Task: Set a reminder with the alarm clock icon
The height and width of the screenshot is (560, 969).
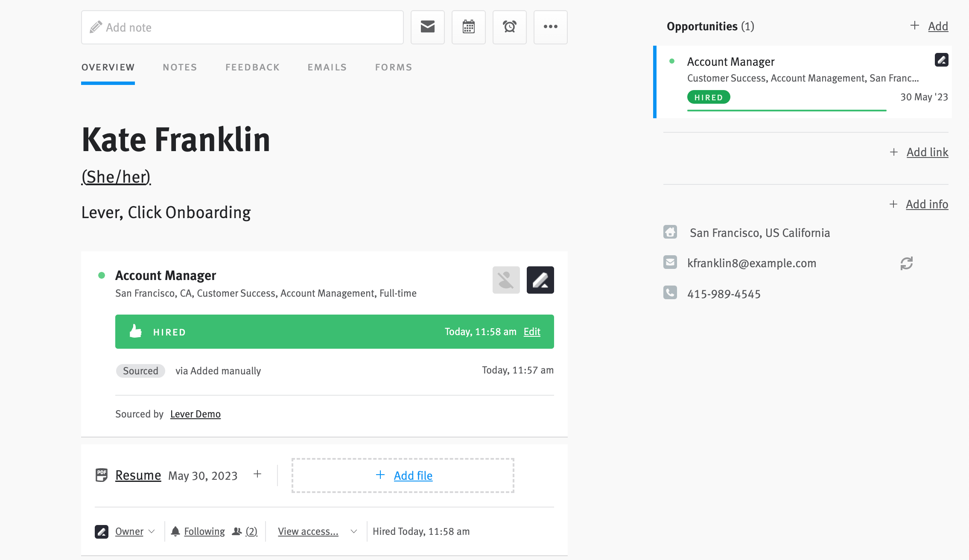Action: 509,27
